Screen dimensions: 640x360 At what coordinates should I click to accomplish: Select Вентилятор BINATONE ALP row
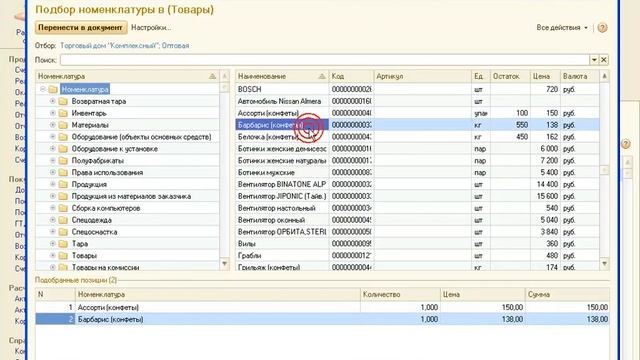tap(417, 184)
